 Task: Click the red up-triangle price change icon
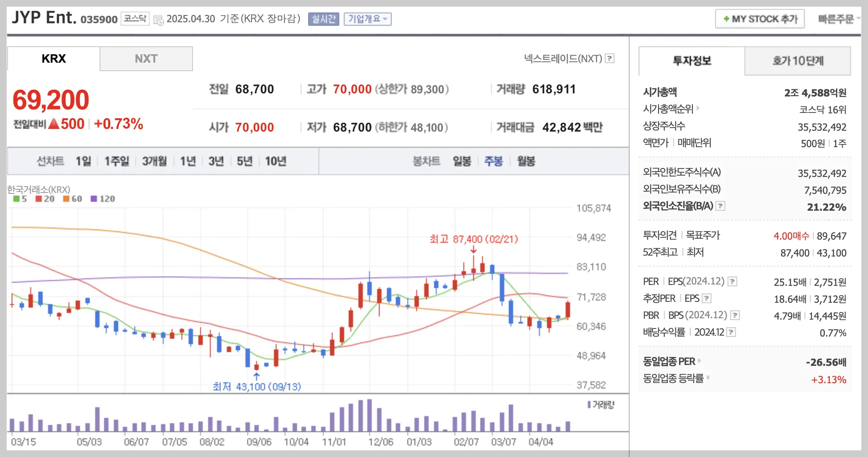(54, 124)
